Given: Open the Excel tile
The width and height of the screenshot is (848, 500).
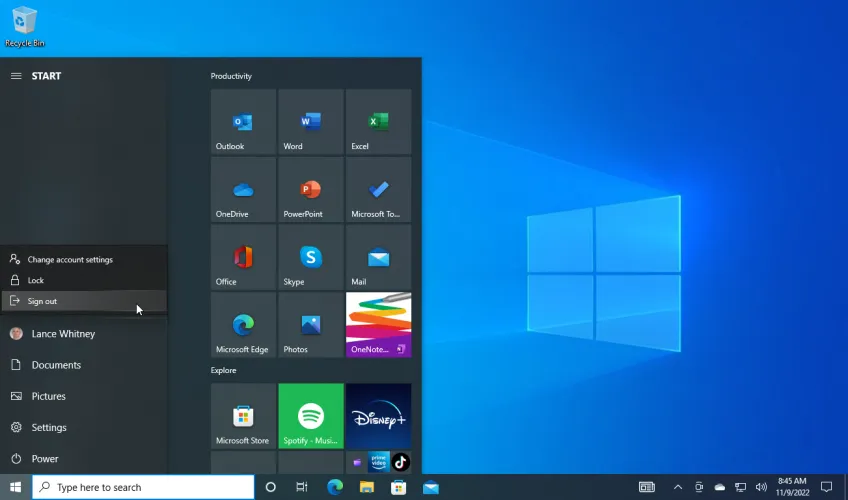Looking at the screenshot, I should click(378, 121).
